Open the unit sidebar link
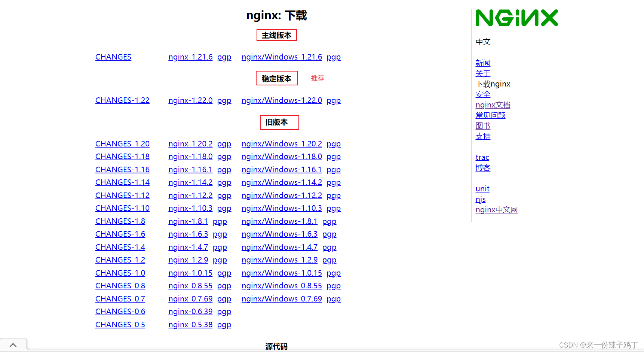Image resolution: width=644 pixels, height=352 pixels. pos(482,189)
